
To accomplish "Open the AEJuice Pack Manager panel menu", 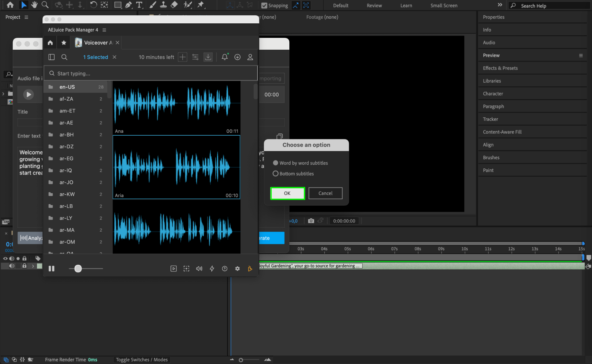I will [104, 30].
